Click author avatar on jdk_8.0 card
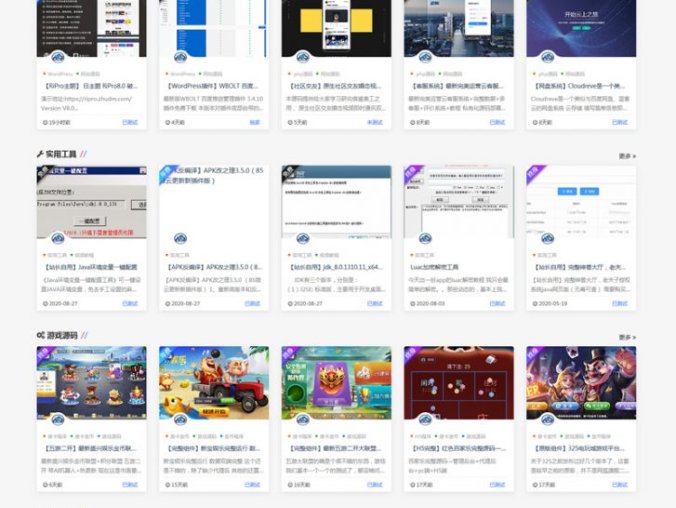This screenshot has width=676, height=508. click(303, 238)
